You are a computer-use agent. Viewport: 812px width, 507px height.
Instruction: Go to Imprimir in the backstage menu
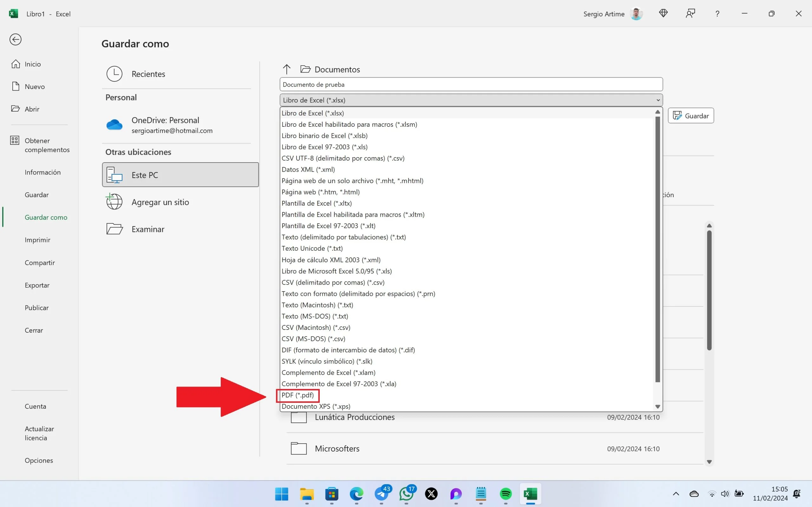tap(37, 240)
